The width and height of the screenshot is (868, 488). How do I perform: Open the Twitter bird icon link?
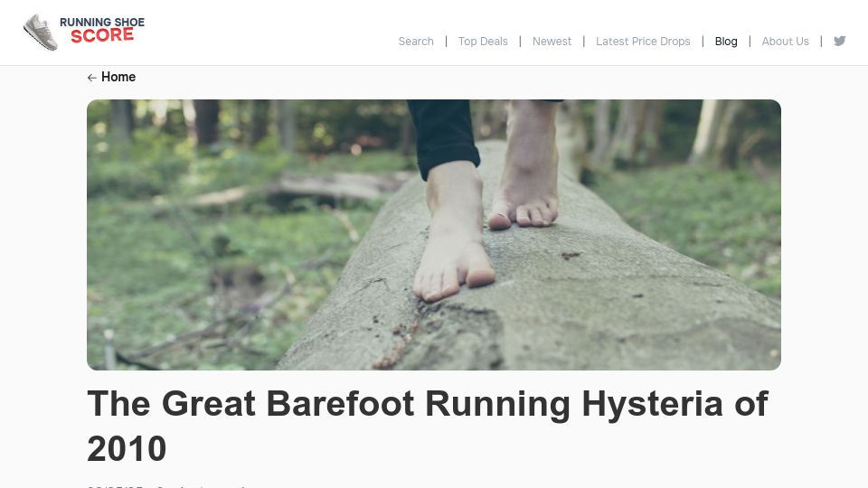pyautogui.click(x=840, y=41)
